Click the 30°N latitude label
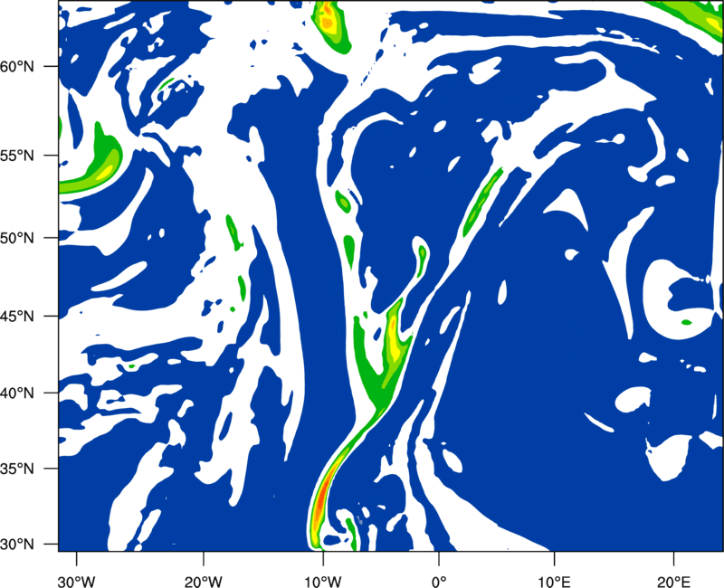724x588 pixels. click(x=17, y=545)
